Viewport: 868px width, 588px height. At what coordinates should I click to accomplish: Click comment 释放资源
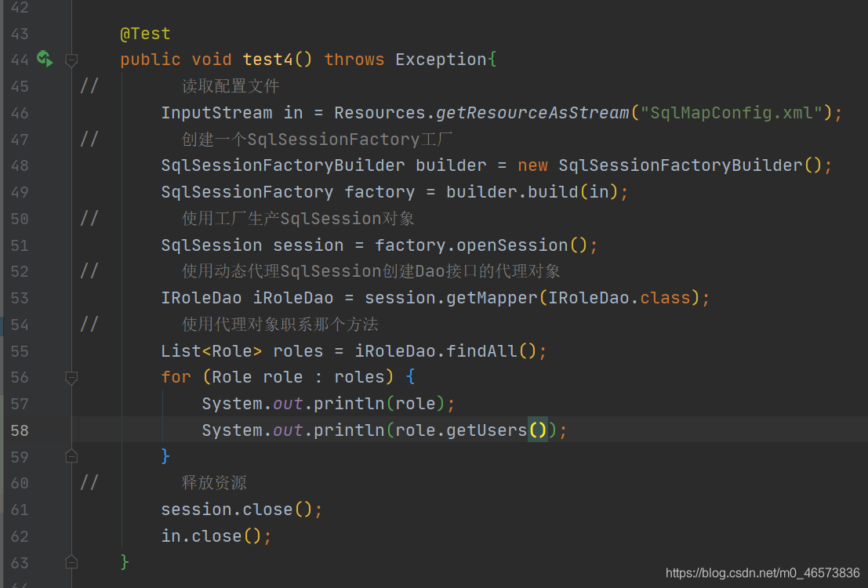(214, 483)
